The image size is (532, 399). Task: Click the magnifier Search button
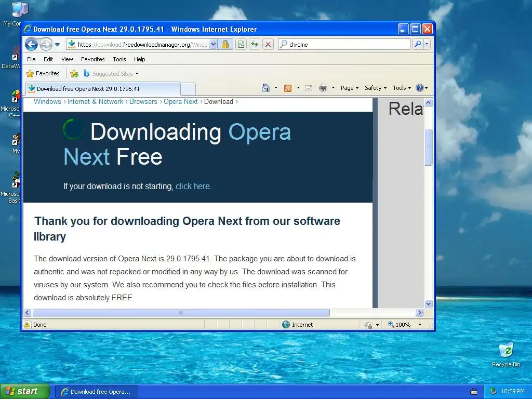(418, 45)
